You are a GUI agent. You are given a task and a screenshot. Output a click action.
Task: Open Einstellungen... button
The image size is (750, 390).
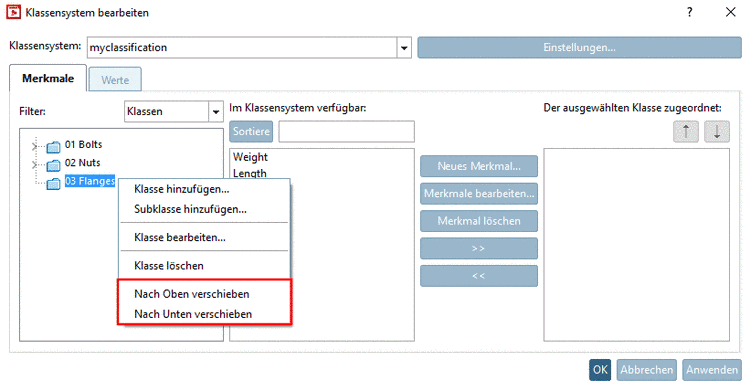click(x=579, y=47)
